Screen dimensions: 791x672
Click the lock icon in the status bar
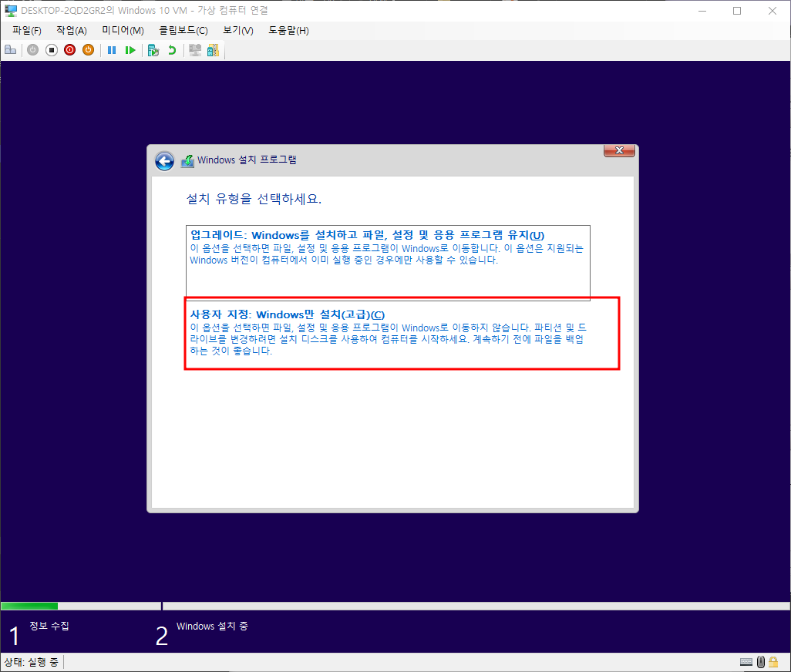(x=773, y=662)
